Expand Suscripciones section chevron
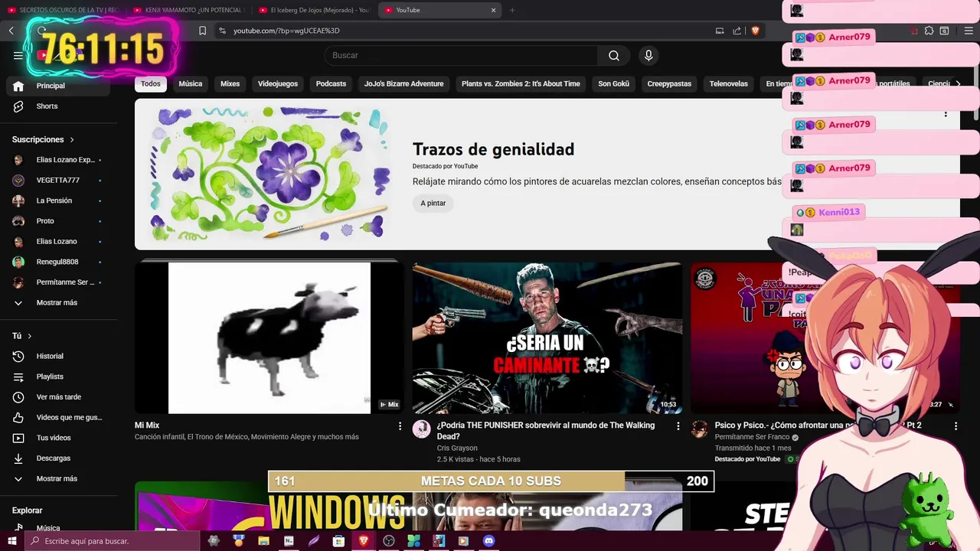980x551 pixels. pos(72,139)
